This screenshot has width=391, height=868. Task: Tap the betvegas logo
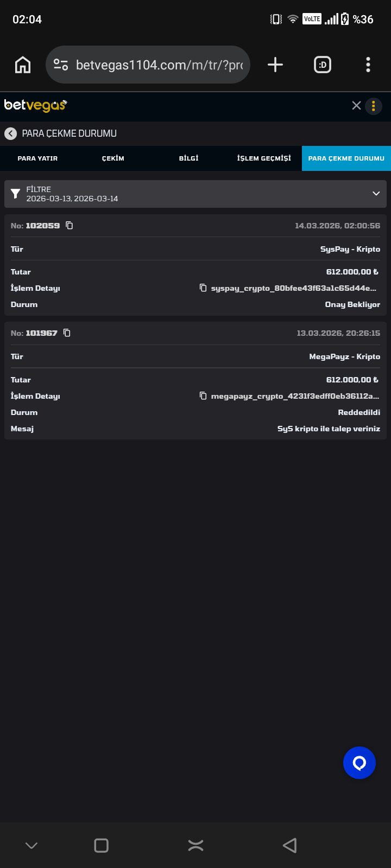click(x=35, y=105)
